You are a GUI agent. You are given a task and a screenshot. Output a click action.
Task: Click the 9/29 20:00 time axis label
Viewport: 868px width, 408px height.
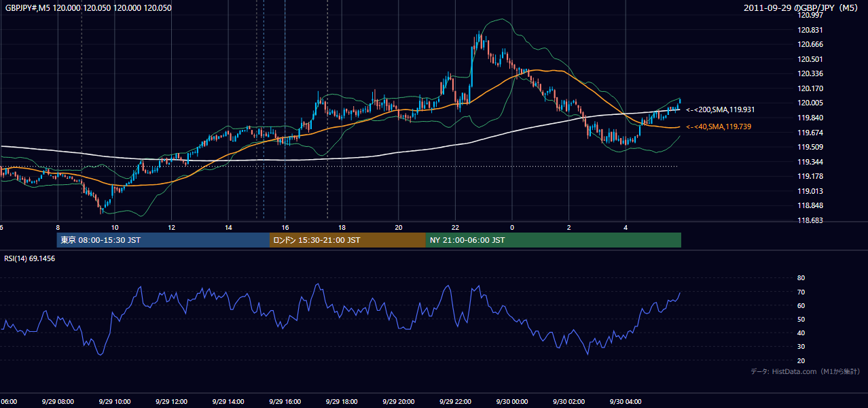[399, 402]
